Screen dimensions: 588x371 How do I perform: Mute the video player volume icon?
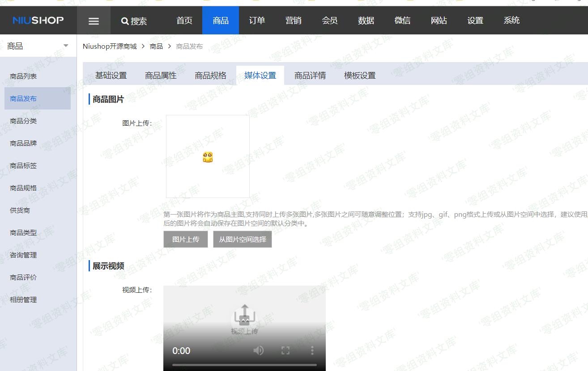pos(258,350)
